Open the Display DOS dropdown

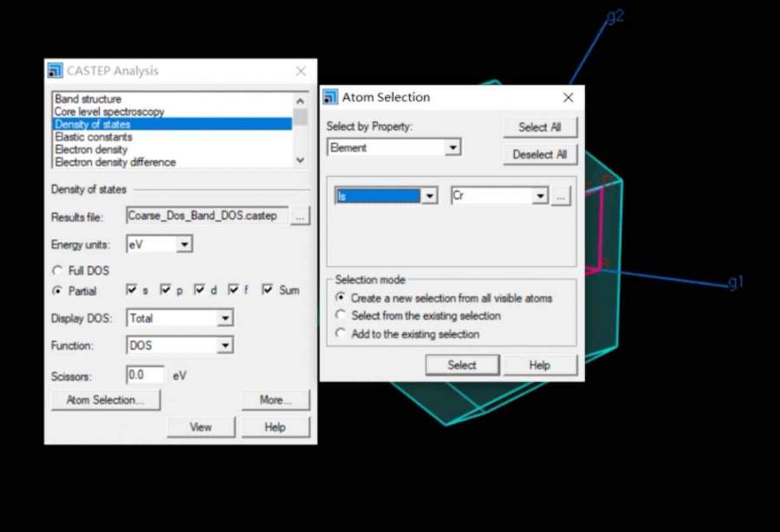point(224,319)
